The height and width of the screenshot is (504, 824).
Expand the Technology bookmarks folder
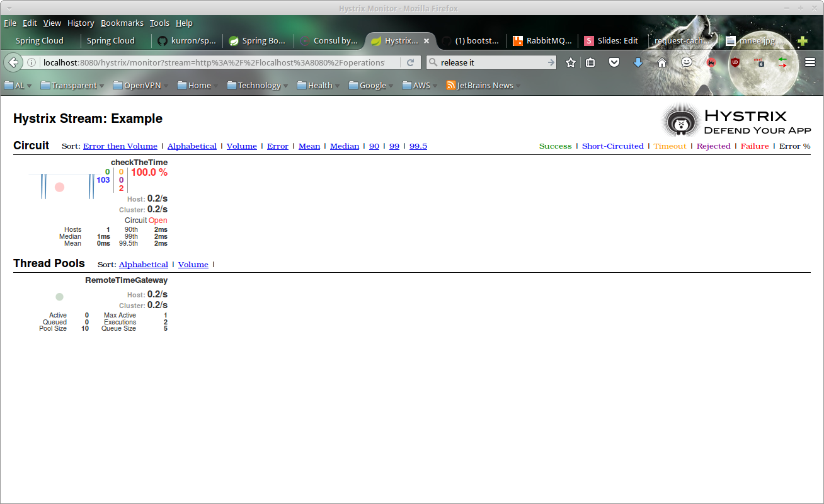pyautogui.click(x=258, y=85)
